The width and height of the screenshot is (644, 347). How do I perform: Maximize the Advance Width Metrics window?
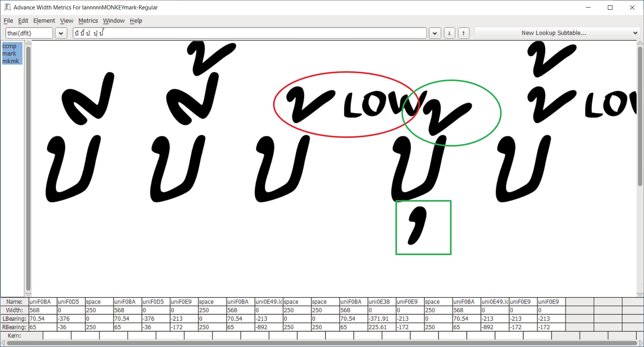(x=610, y=8)
